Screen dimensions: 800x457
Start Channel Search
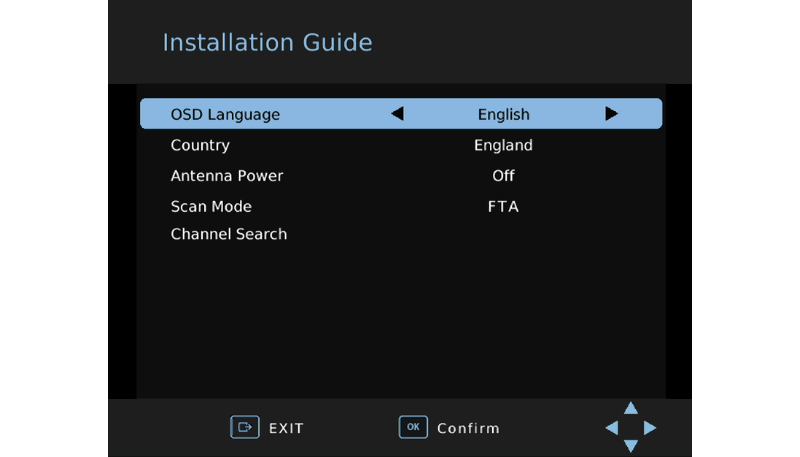coord(229,234)
